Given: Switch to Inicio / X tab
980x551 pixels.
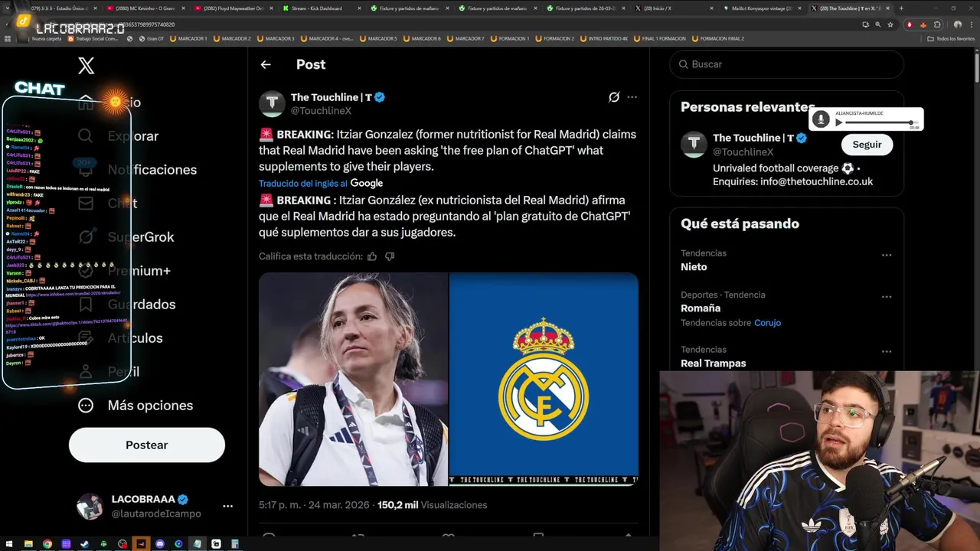Looking at the screenshot, I should click(x=674, y=8).
